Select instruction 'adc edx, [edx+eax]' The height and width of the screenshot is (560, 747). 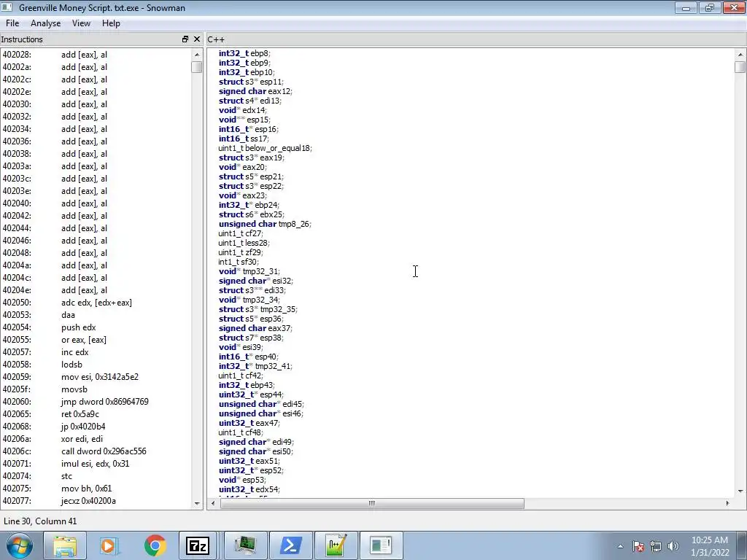[96, 303]
